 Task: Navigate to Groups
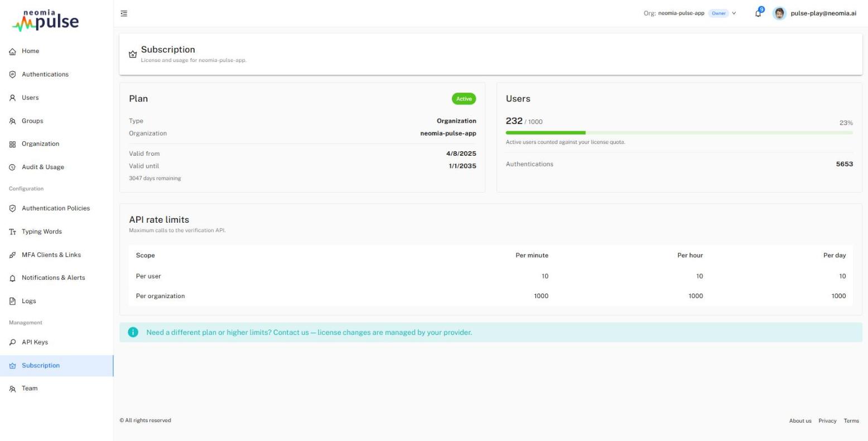tap(56, 121)
